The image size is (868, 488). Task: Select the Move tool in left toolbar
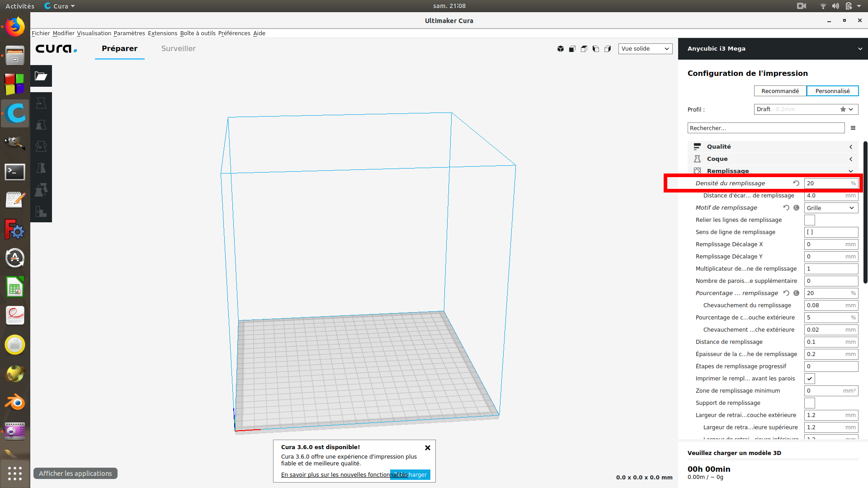[41, 103]
